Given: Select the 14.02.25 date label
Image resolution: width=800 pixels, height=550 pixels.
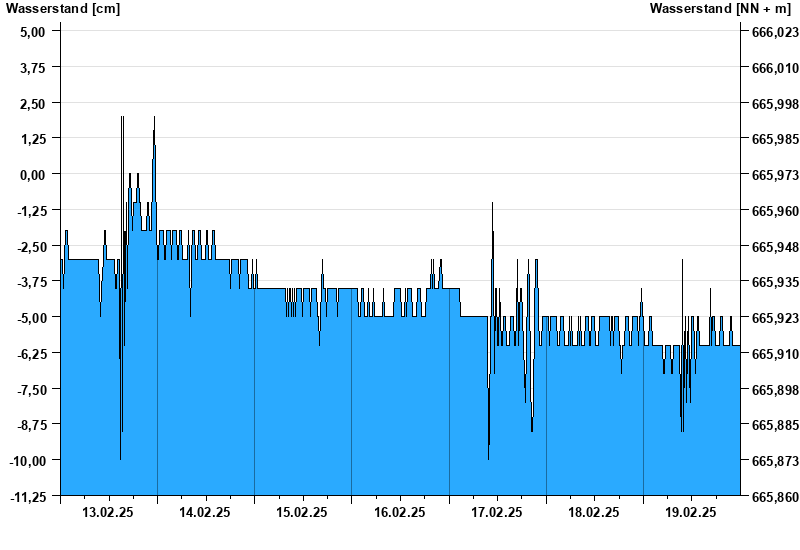Looking at the screenshot, I should click(x=205, y=513).
